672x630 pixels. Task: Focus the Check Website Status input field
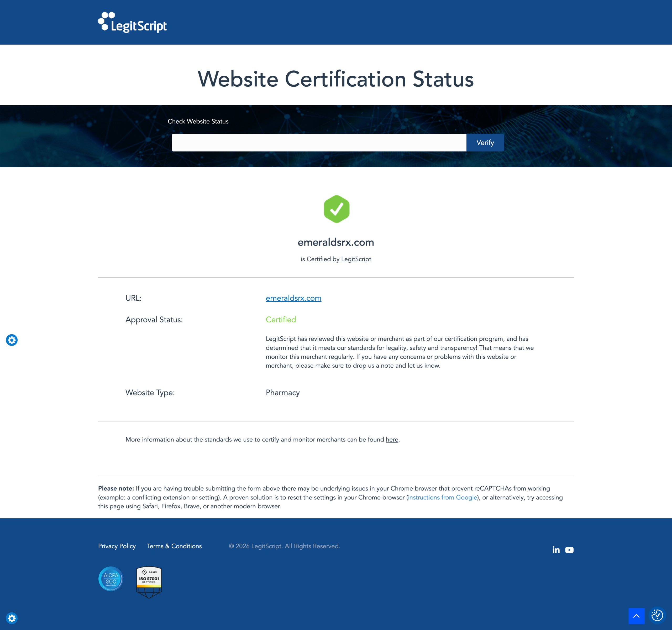(x=319, y=143)
